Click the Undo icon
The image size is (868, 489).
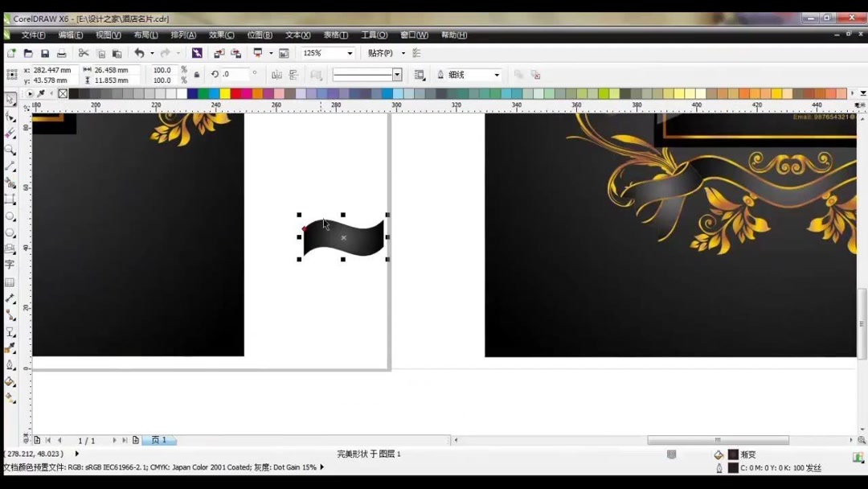coord(138,52)
